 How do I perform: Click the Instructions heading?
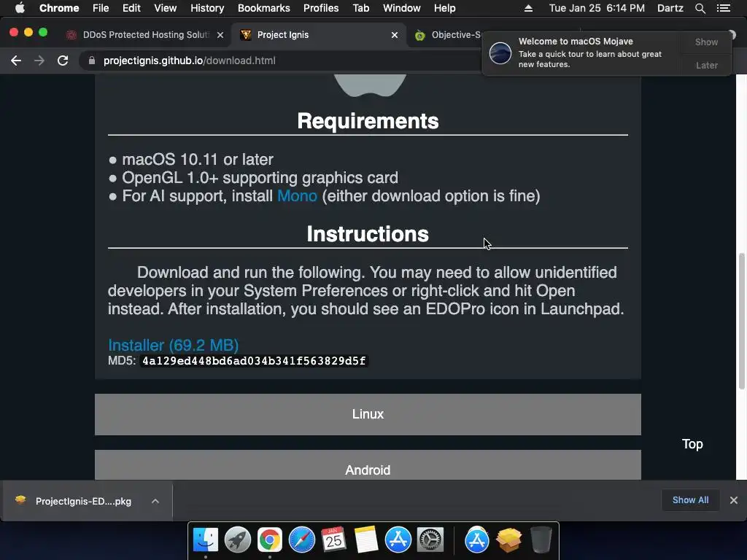(x=368, y=234)
